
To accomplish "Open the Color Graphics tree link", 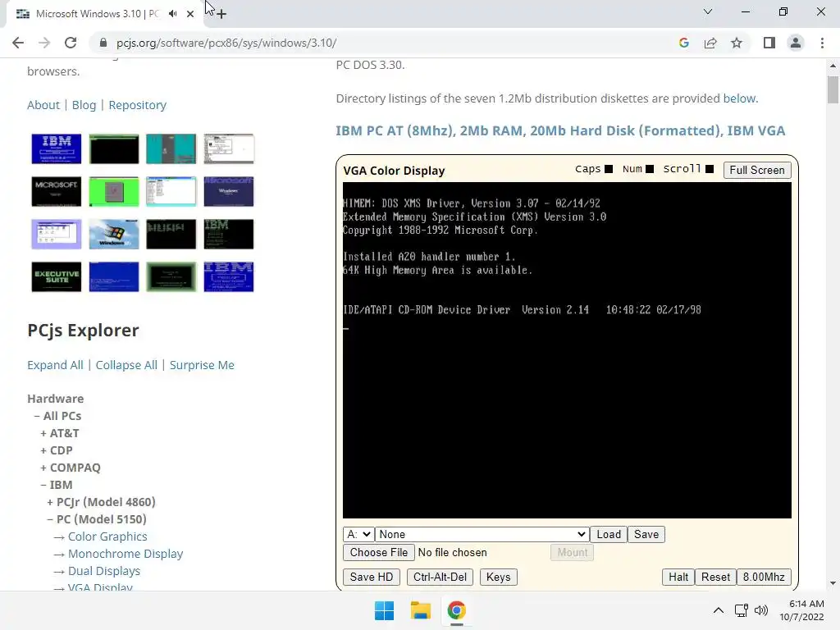I will pyautogui.click(x=107, y=536).
